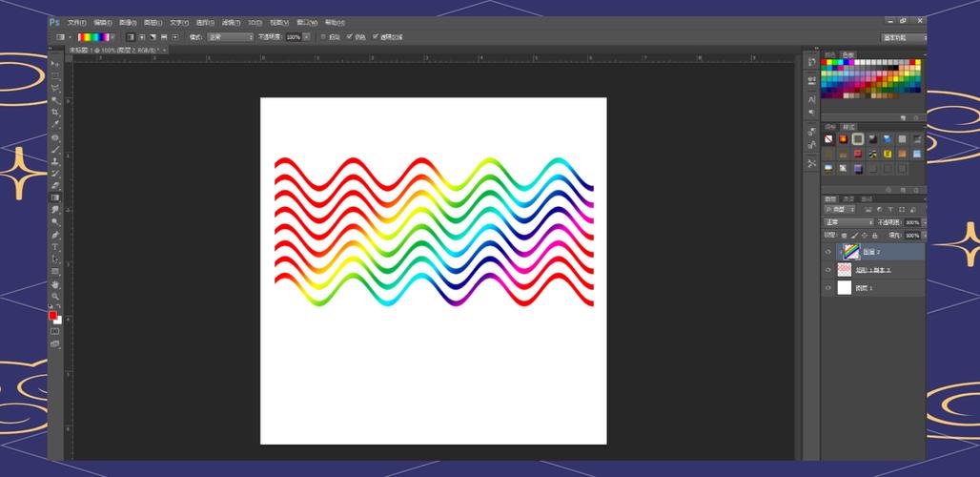Select the Horizontal Type tool

[x=55, y=247]
